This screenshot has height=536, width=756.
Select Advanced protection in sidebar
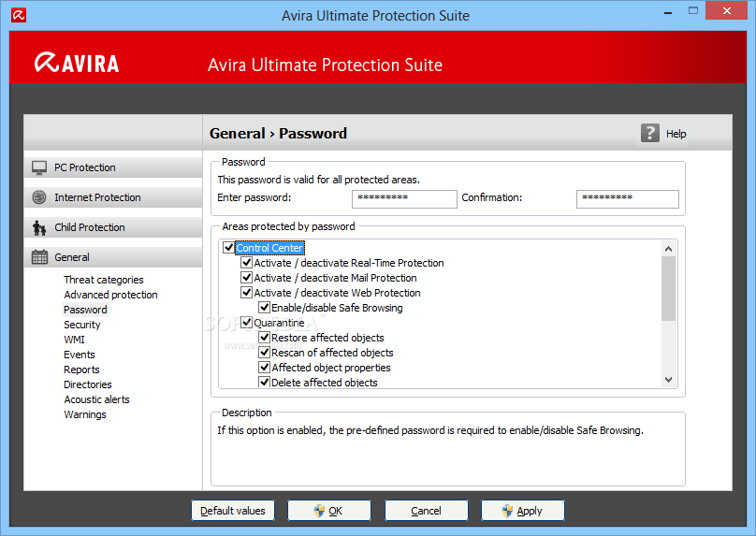click(x=110, y=295)
